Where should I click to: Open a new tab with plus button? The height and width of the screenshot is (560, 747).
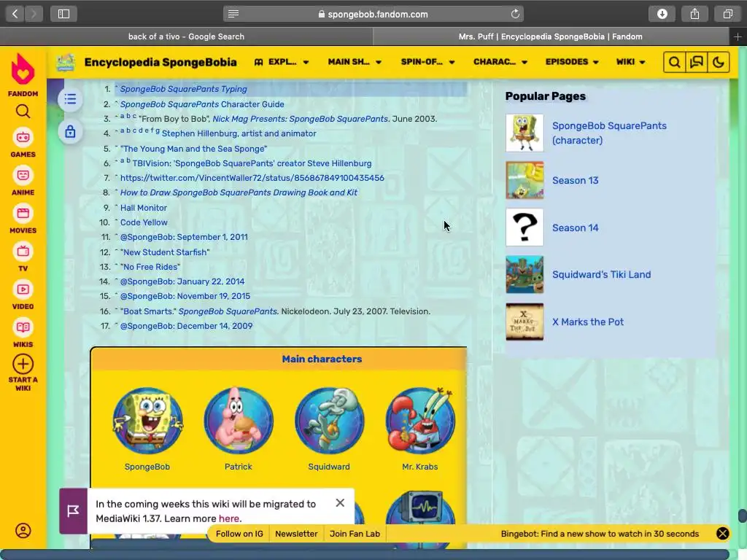(x=738, y=36)
